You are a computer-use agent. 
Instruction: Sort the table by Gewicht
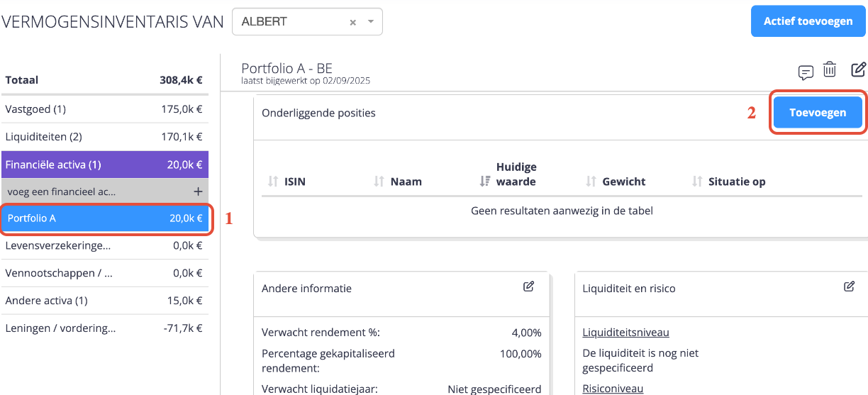point(591,182)
